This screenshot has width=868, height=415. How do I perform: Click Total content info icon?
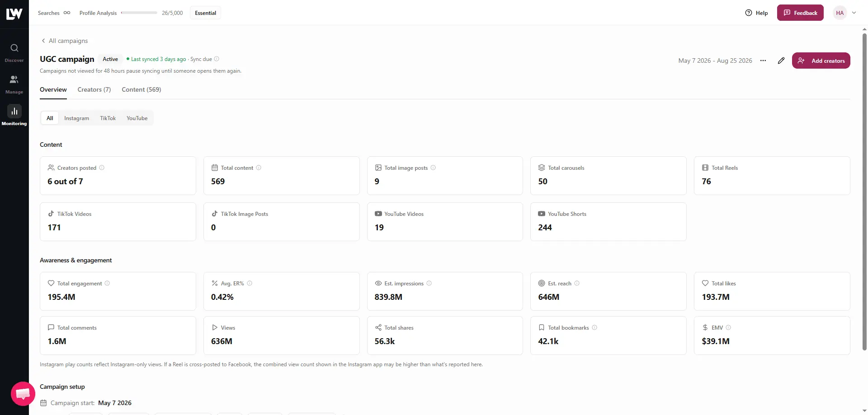pos(259,168)
